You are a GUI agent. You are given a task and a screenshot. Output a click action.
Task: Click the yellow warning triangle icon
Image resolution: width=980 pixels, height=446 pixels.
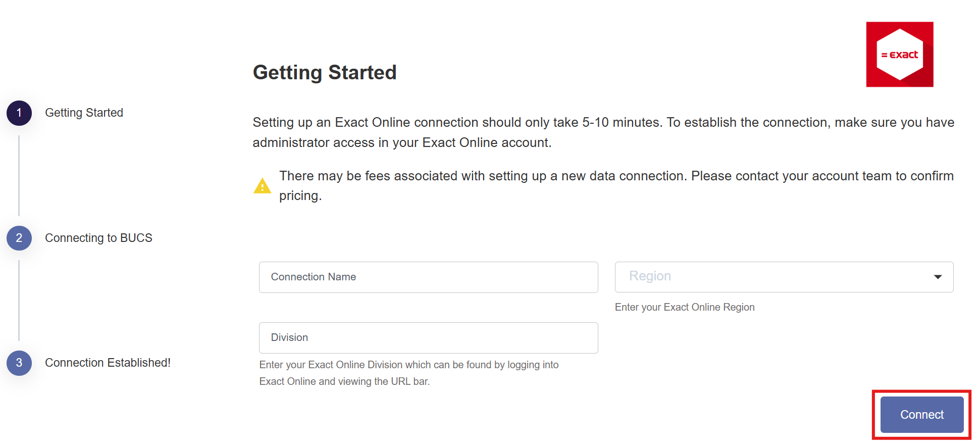262,186
